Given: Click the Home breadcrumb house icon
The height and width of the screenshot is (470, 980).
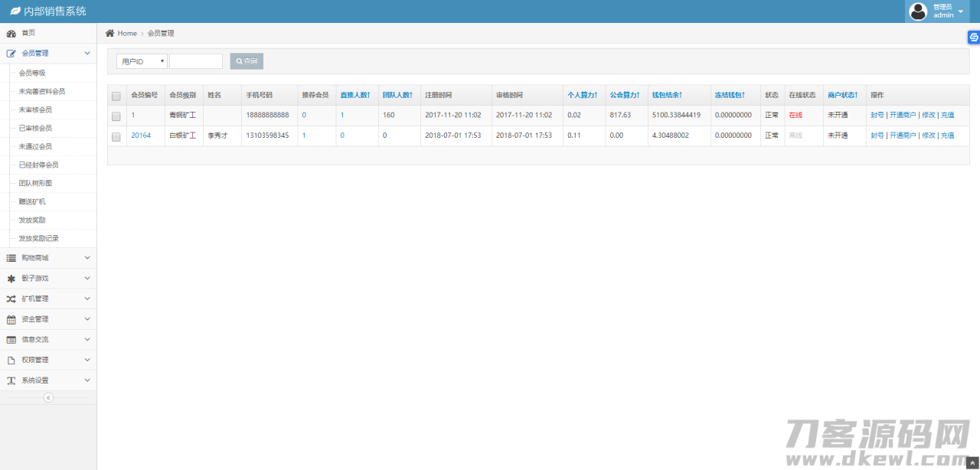Looking at the screenshot, I should [110, 33].
